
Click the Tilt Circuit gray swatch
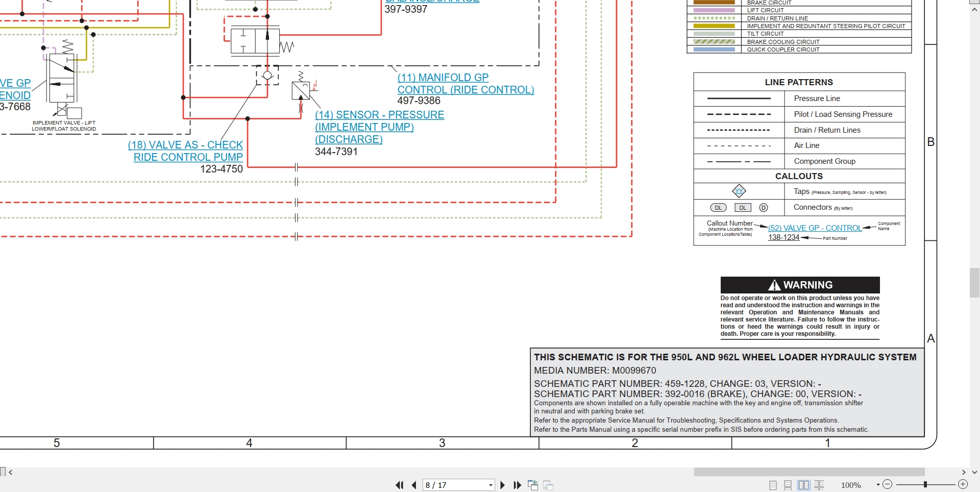(x=714, y=34)
